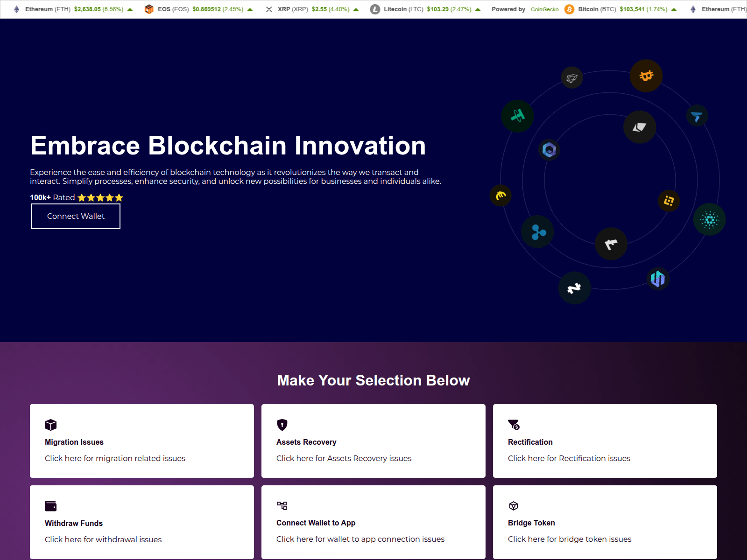The image size is (747, 560).
Task: Click 'Click here for Assets Recovery issues'
Action: (344, 458)
